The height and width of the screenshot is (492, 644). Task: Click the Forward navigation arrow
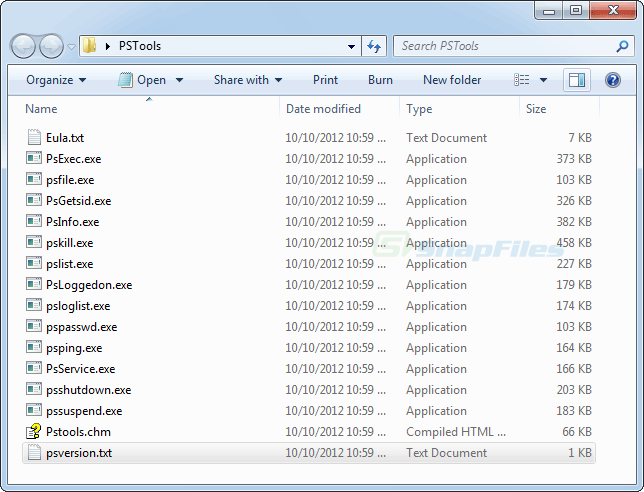click(x=51, y=46)
